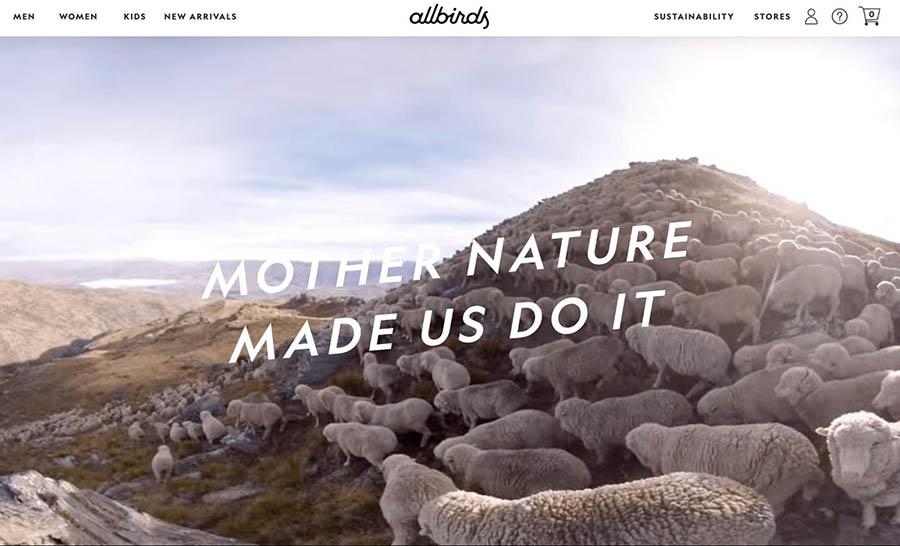This screenshot has width=900, height=546.
Task: Click the large foreground sheep at bottom
Action: pos(597,510)
